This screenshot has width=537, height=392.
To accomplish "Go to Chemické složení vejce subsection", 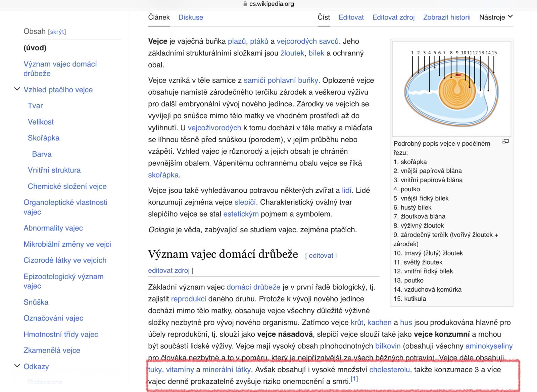I will point(67,186).
